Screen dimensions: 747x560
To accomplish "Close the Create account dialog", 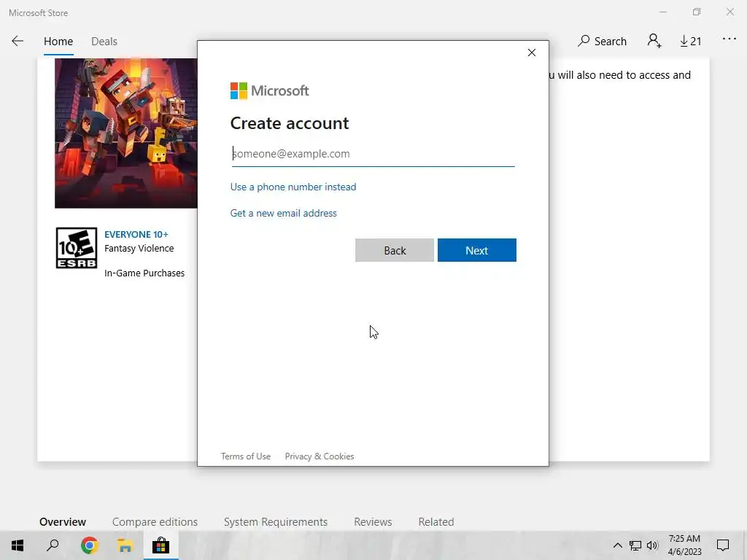I will click(x=532, y=52).
